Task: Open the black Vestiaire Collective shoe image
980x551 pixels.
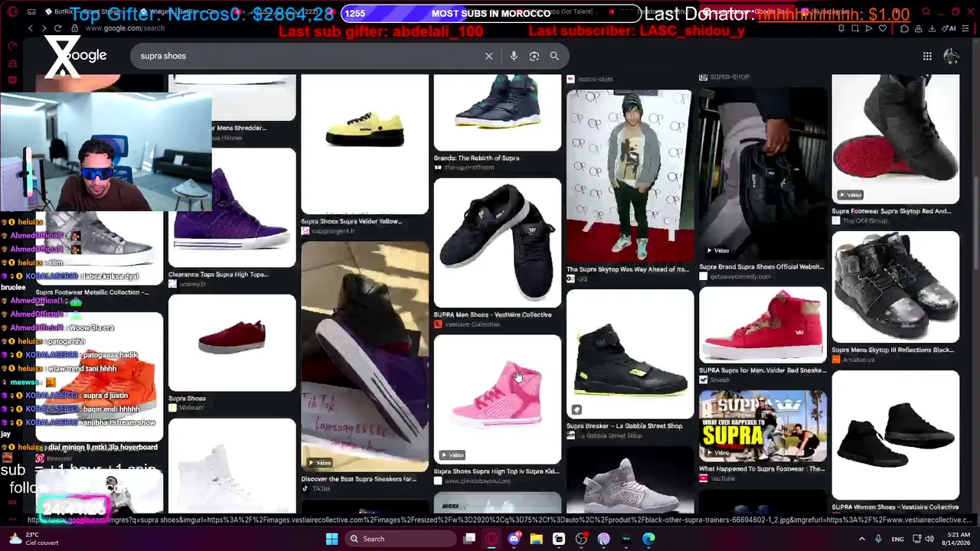Action: point(498,243)
